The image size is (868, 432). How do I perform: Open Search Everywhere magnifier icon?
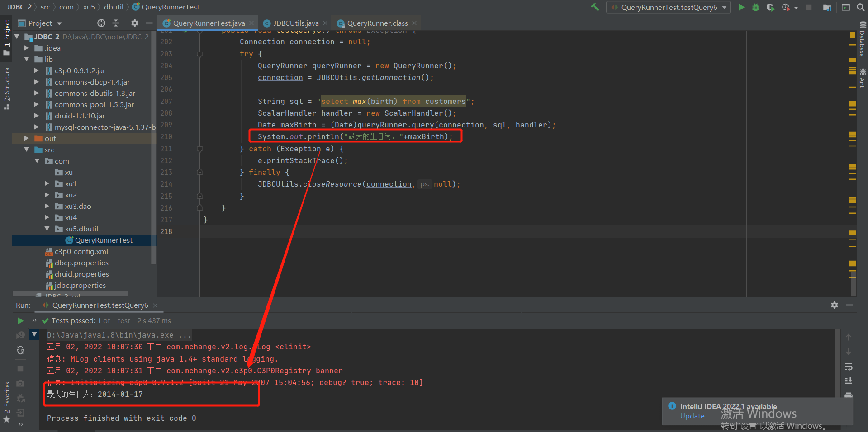(860, 7)
